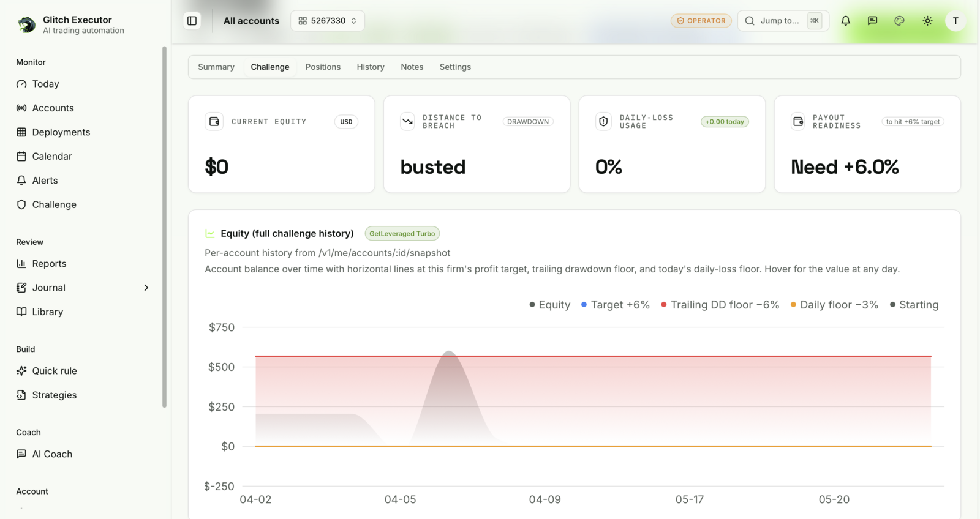Open the user avatar T menu

click(x=956, y=21)
